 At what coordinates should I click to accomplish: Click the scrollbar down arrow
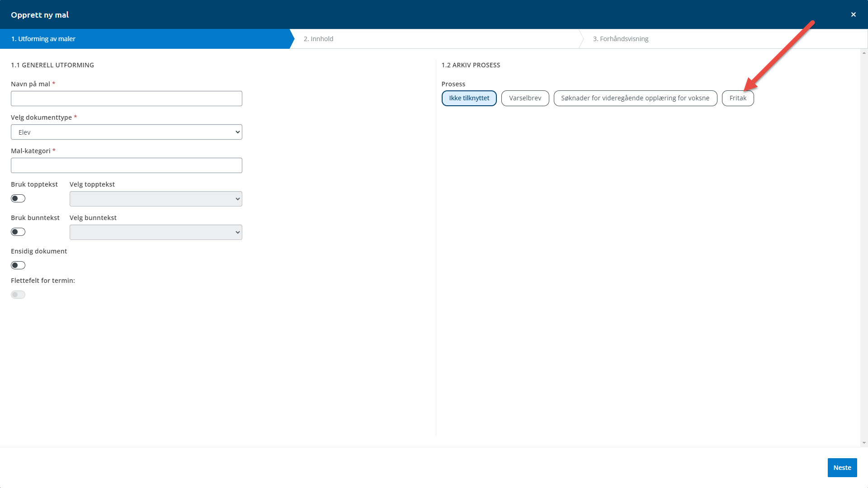[x=864, y=443]
